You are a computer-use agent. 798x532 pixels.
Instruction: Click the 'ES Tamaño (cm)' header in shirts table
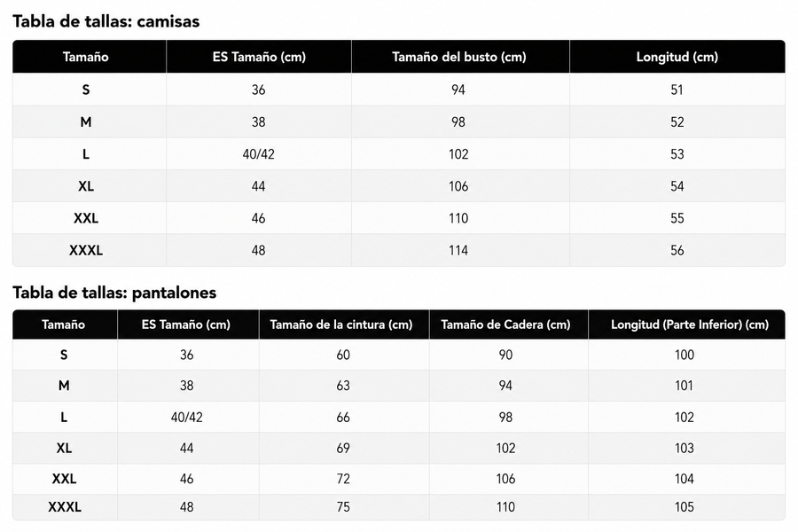[259, 57]
